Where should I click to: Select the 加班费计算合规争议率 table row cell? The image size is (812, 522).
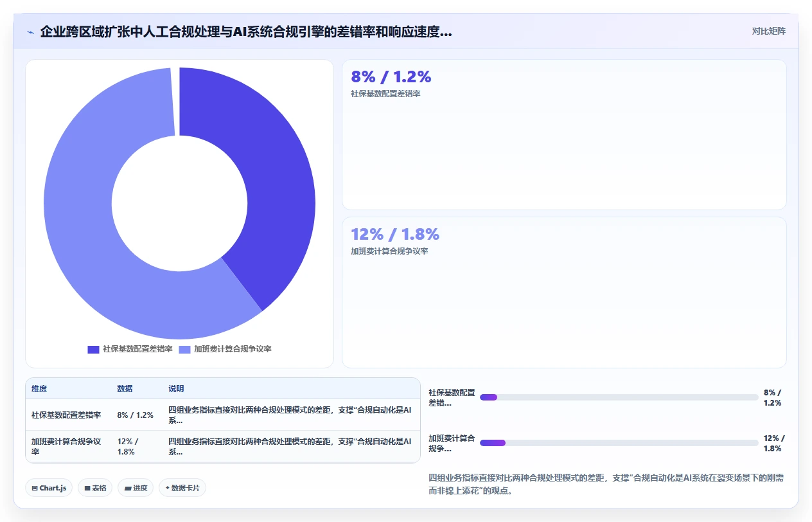68,447
